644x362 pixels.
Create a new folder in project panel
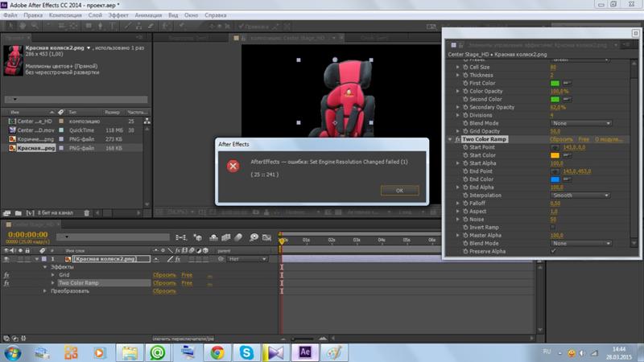[18, 213]
